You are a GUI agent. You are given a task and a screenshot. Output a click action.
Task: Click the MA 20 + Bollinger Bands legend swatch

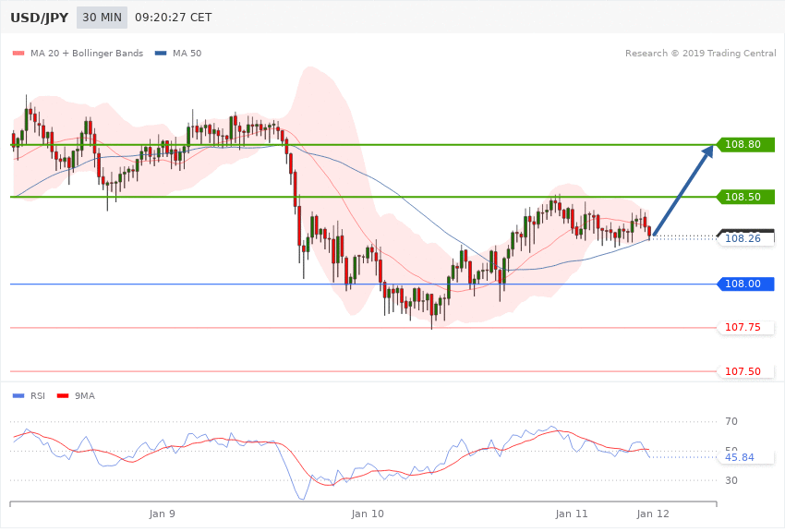[18, 53]
